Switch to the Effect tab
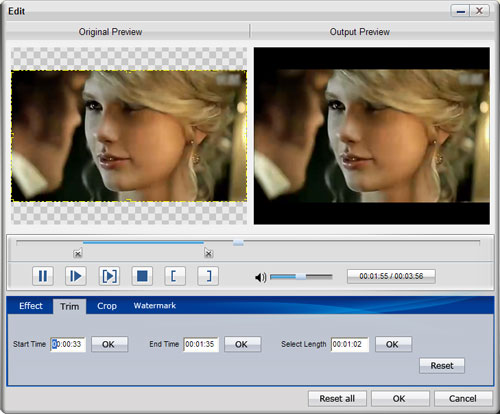 (x=31, y=306)
